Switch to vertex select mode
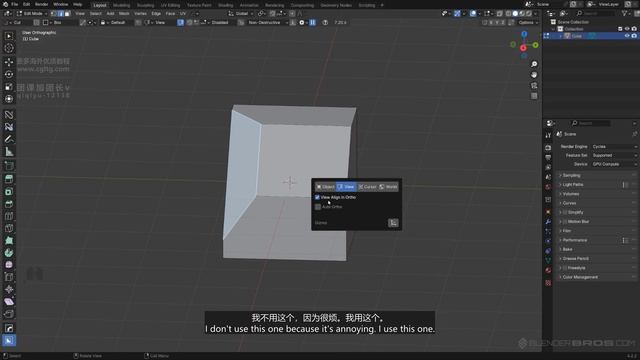Screen dimensions: 640x360 53,13
